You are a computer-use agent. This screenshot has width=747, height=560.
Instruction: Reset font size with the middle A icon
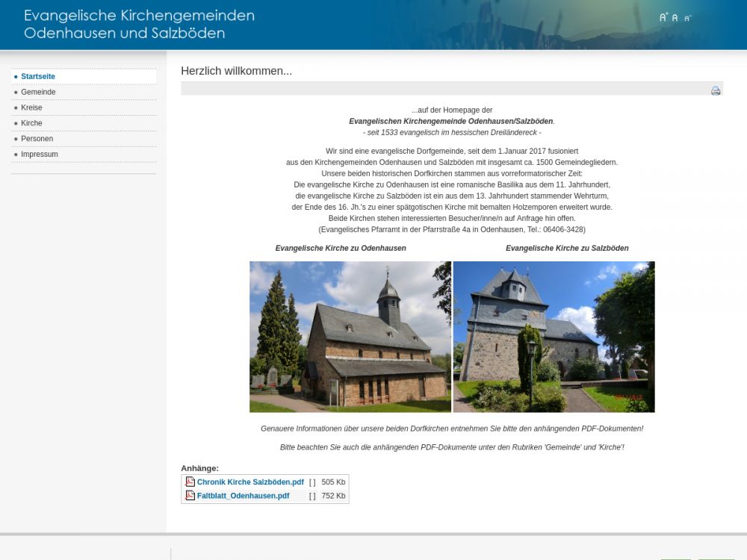pyautogui.click(x=675, y=18)
